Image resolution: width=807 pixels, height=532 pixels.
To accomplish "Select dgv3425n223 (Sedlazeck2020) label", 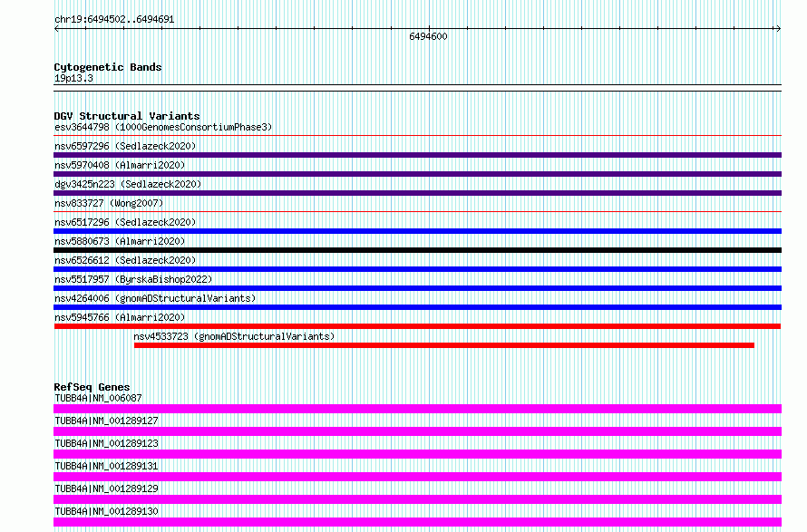I will tap(128, 184).
